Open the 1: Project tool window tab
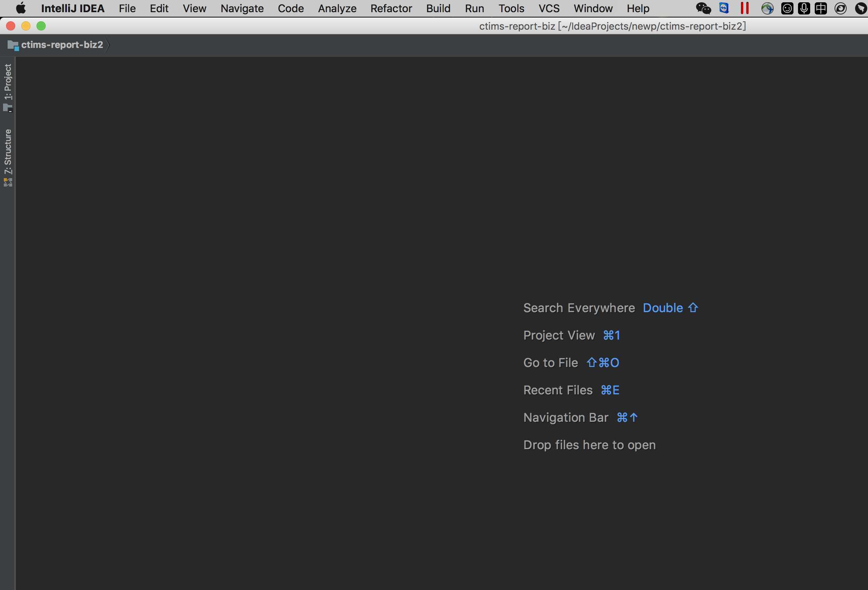Viewport: 868px width, 590px height. coord(8,88)
